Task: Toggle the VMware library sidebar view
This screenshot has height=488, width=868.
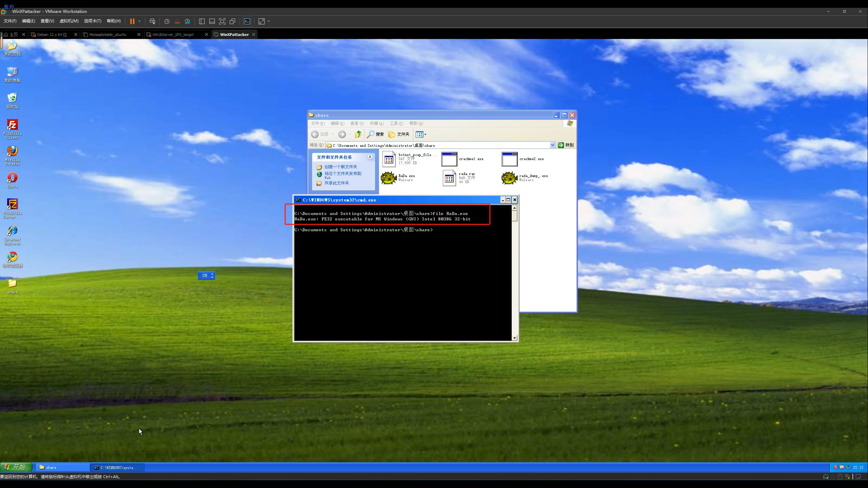Action: pyautogui.click(x=202, y=21)
